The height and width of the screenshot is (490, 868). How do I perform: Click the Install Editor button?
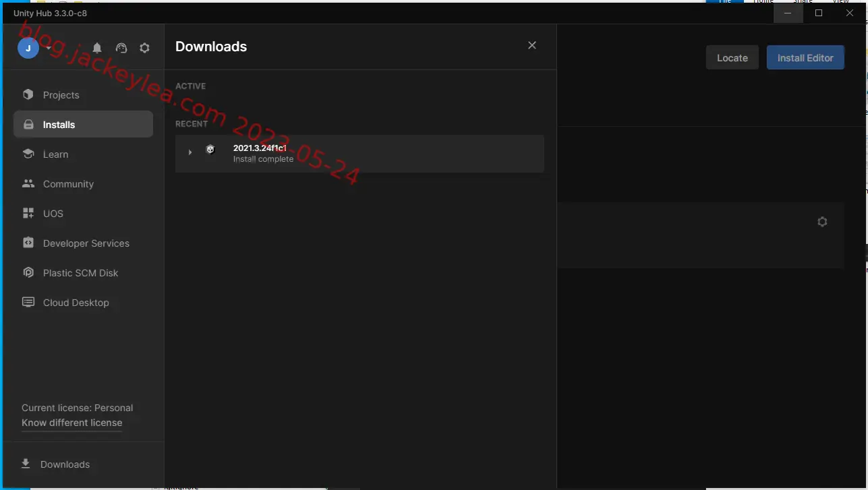tap(805, 58)
